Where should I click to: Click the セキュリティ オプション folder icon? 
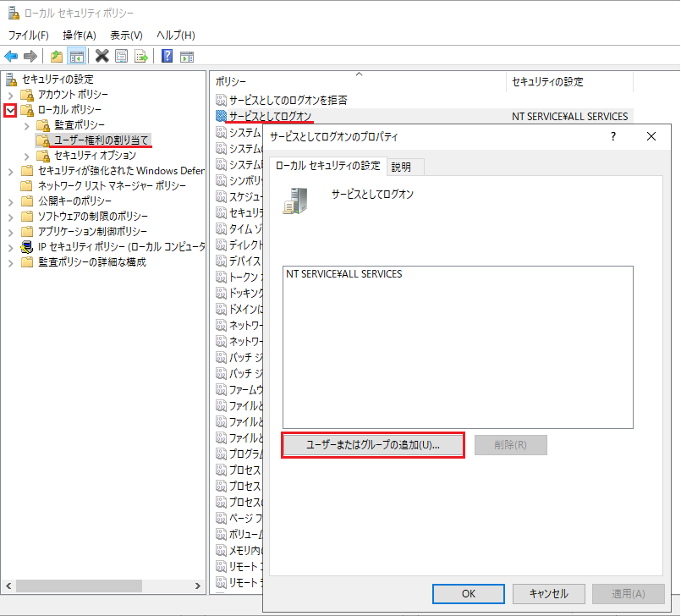point(43,156)
